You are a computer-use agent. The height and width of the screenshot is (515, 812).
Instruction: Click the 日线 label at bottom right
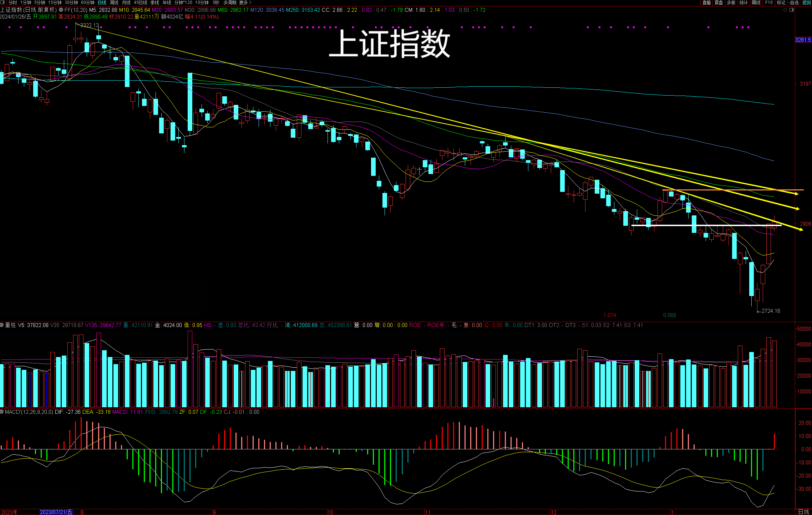click(x=803, y=512)
